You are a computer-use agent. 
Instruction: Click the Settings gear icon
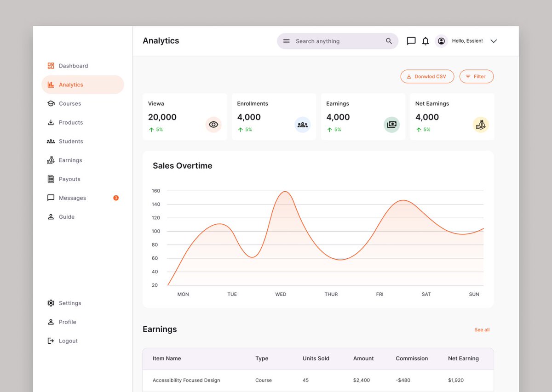click(51, 303)
